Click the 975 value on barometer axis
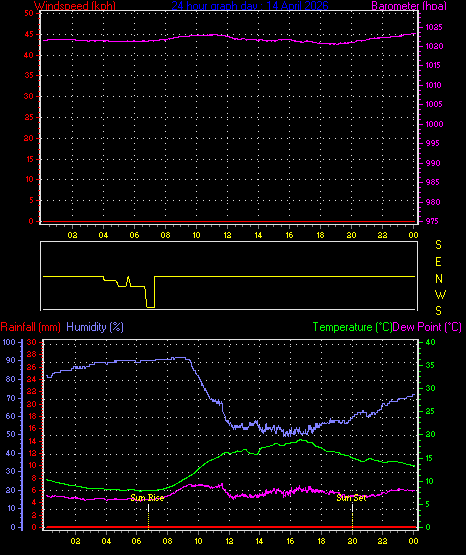 pyautogui.click(x=432, y=221)
